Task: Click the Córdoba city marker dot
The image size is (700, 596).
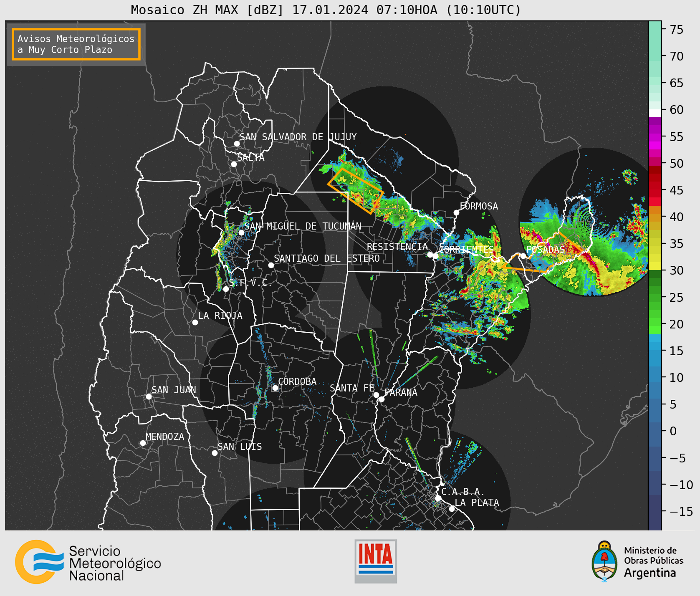Action: 275,388
